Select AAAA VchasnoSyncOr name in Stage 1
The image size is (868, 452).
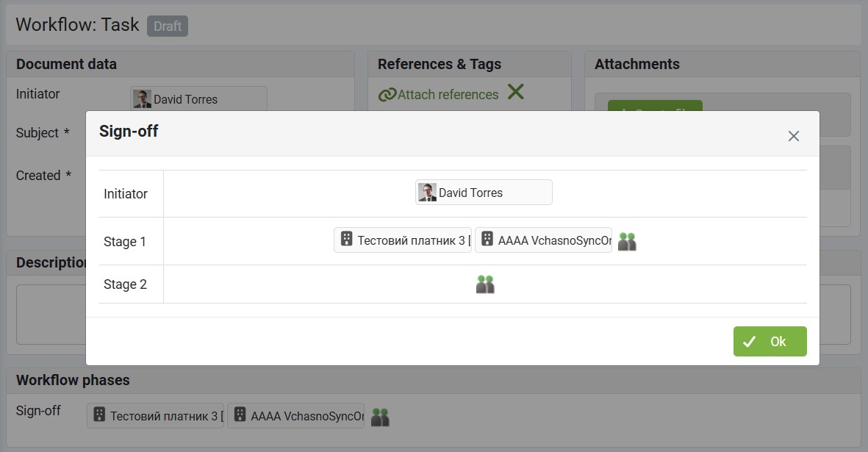(554, 240)
